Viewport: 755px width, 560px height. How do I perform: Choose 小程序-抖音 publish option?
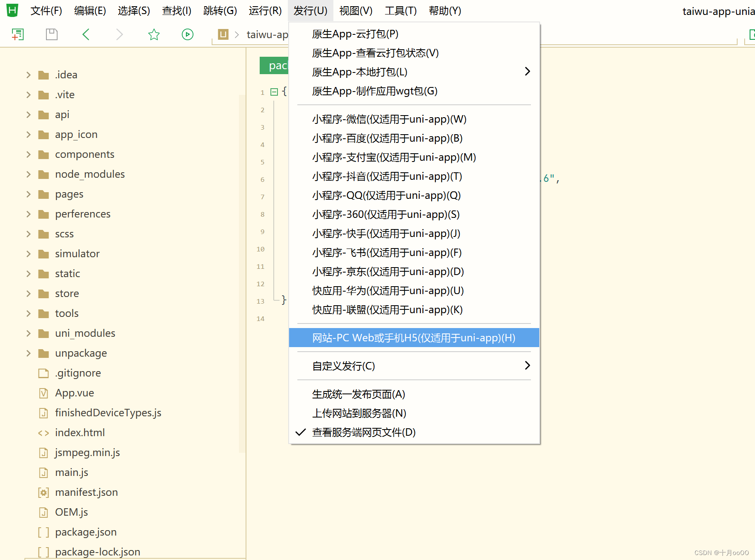pos(414,176)
